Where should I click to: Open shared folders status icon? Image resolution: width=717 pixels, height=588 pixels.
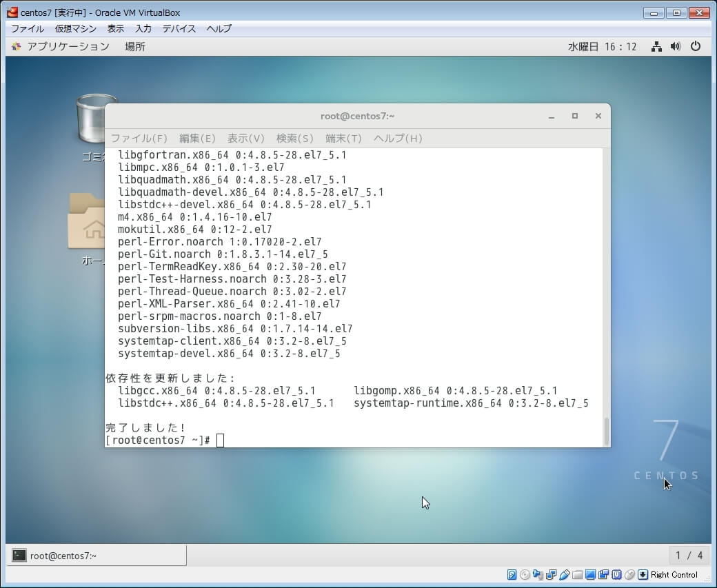577,574
